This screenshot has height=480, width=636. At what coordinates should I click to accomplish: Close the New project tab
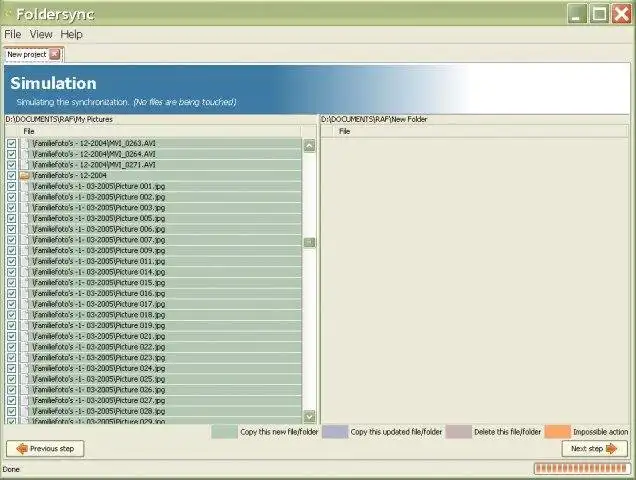55,54
